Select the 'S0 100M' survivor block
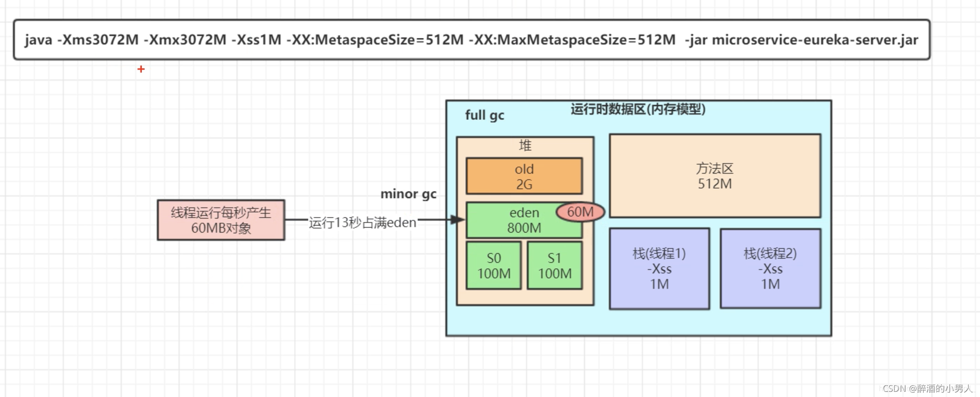The width and height of the screenshot is (980, 397). click(x=494, y=265)
